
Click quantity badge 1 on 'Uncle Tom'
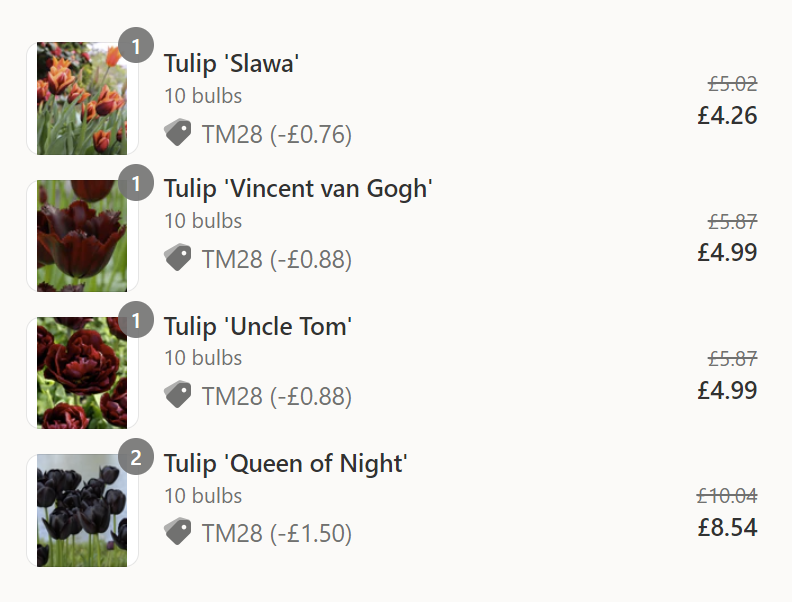point(136,320)
